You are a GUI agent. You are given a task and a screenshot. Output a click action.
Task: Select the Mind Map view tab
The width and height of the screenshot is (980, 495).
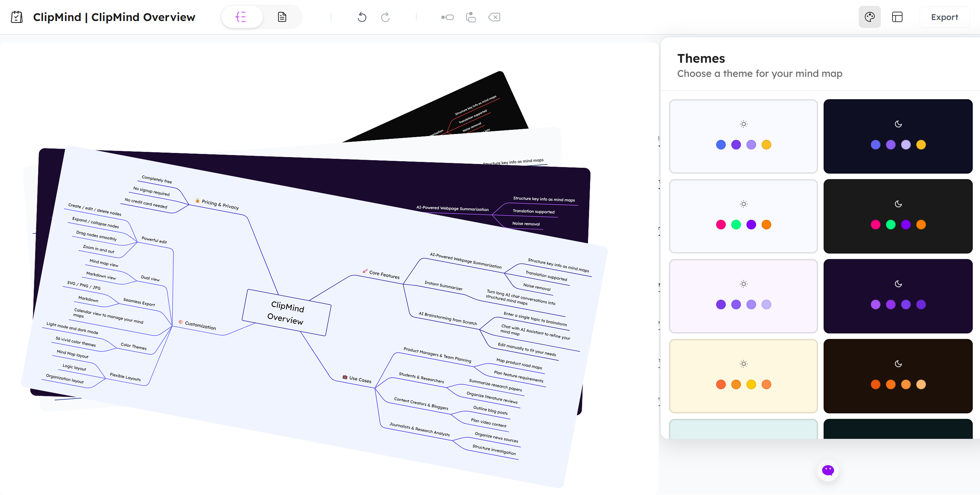pyautogui.click(x=242, y=17)
